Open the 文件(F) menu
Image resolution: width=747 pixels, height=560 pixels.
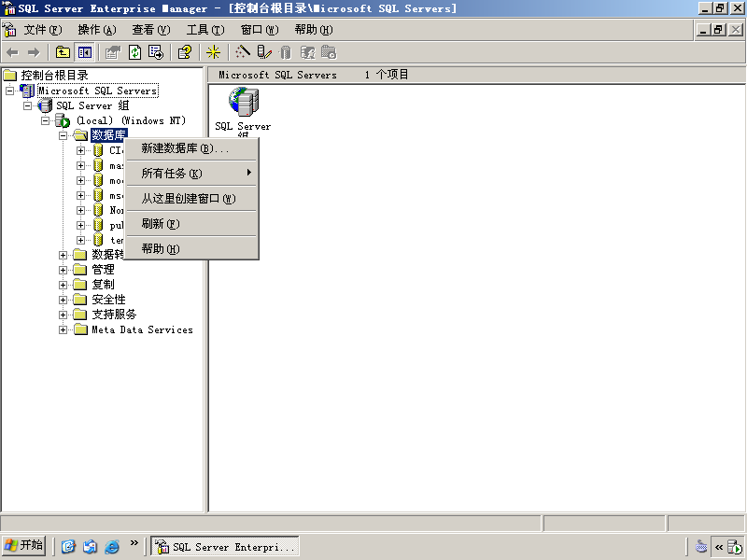point(43,30)
